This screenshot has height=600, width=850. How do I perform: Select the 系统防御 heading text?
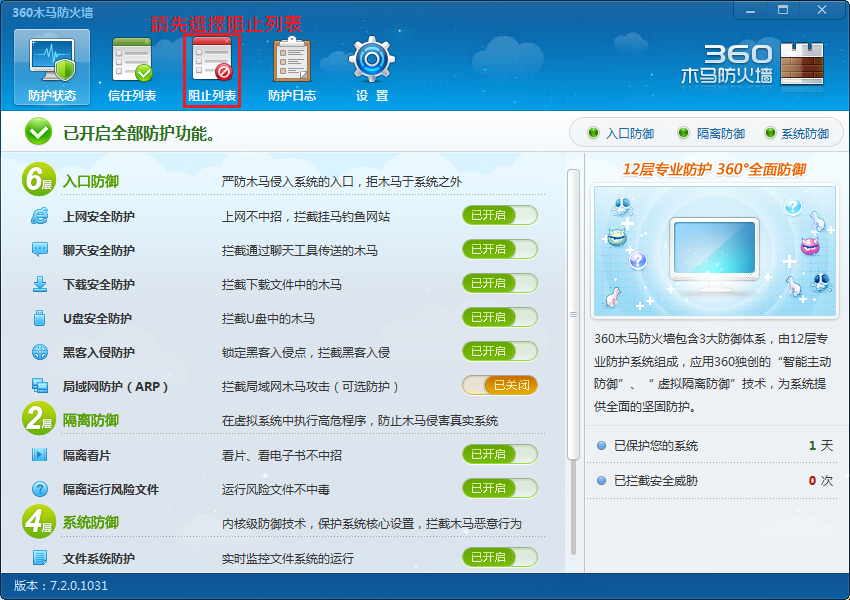91,522
